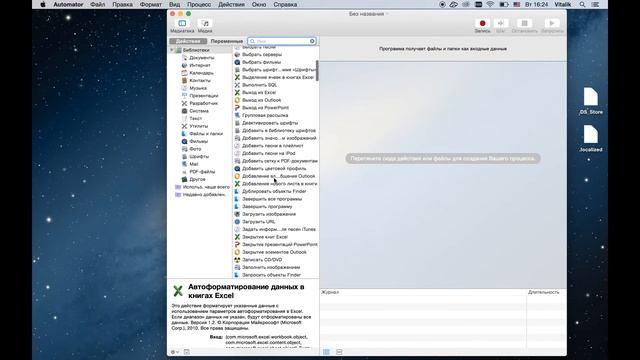This screenshot has width=640, height=360.
Task: Select the Добавить цветовой профиль action
Action: pos(274,169)
